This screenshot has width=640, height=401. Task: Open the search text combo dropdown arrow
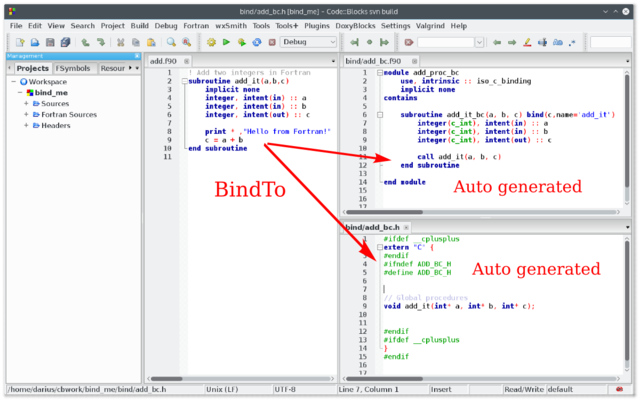pos(480,42)
